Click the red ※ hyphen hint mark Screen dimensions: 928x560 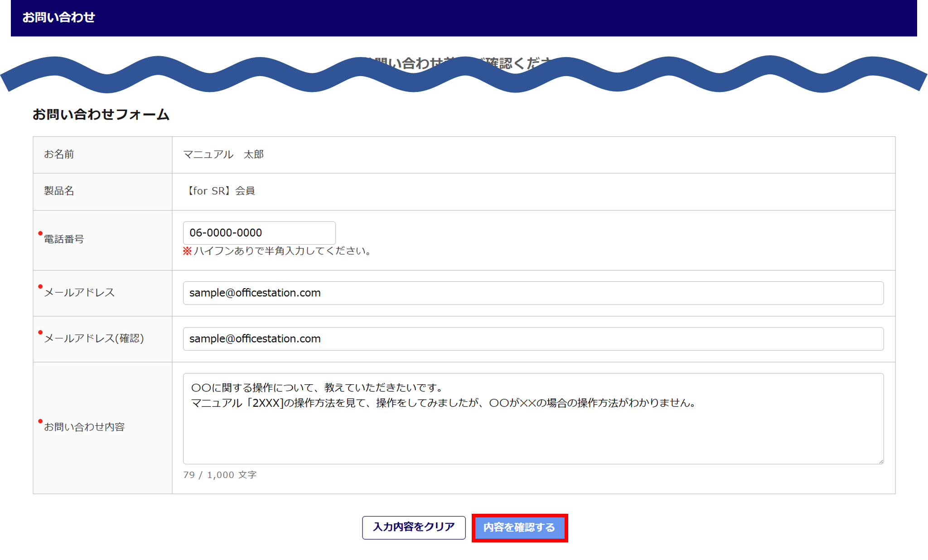(x=187, y=251)
